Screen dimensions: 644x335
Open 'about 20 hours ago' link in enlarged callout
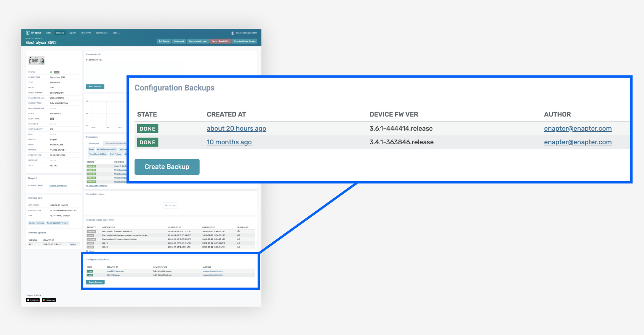point(236,129)
